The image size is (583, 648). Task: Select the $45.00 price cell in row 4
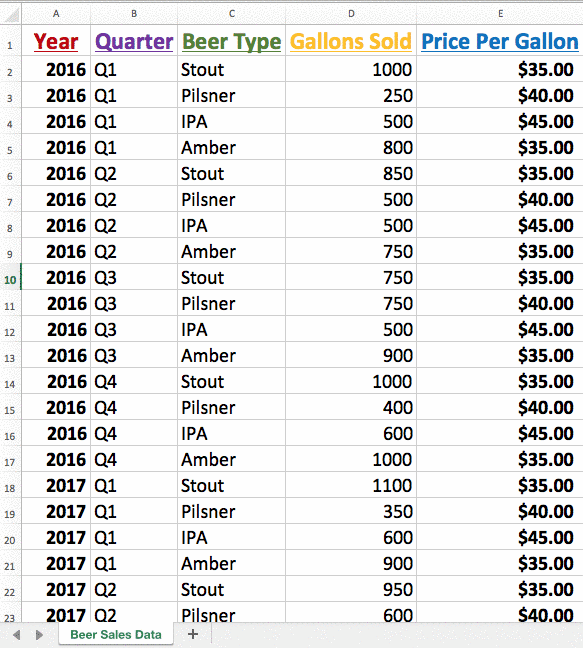point(500,121)
